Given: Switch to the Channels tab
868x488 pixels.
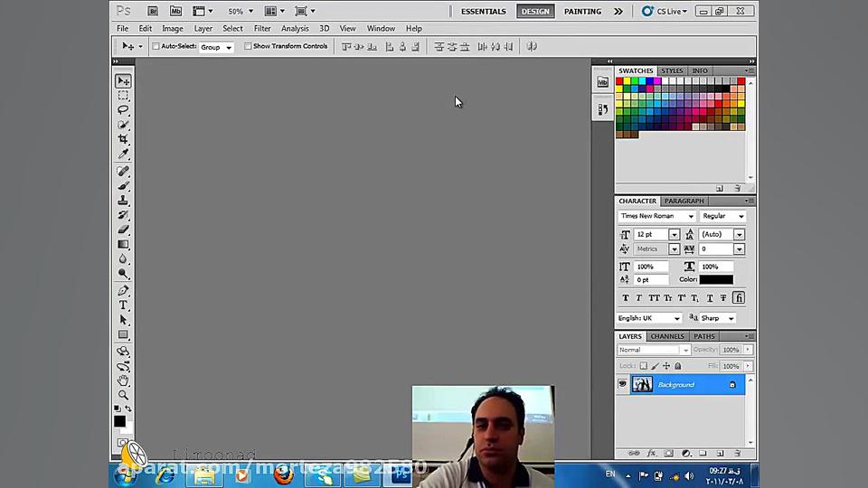Looking at the screenshot, I should click(x=667, y=336).
